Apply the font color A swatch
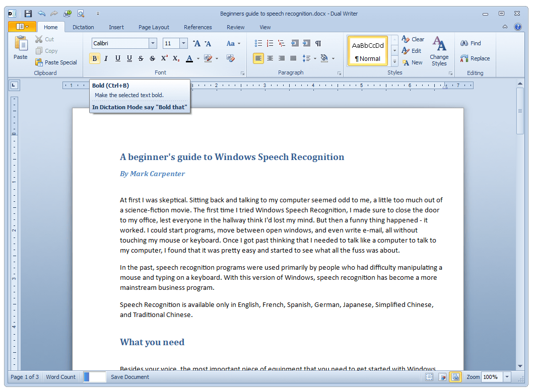The height and width of the screenshot is (392, 533). coord(190,58)
